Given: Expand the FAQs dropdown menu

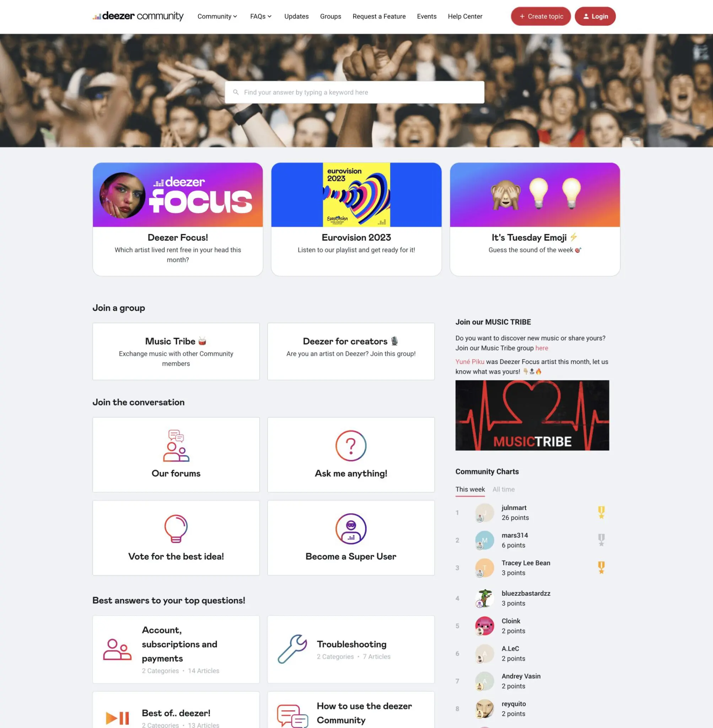Looking at the screenshot, I should click(x=261, y=16).
